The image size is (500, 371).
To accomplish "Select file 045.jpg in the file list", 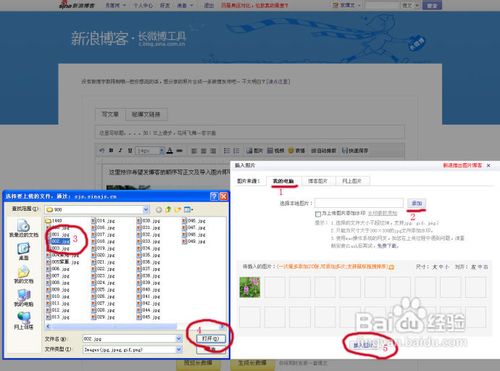I will pyautogui.click(x=149, y=317).
